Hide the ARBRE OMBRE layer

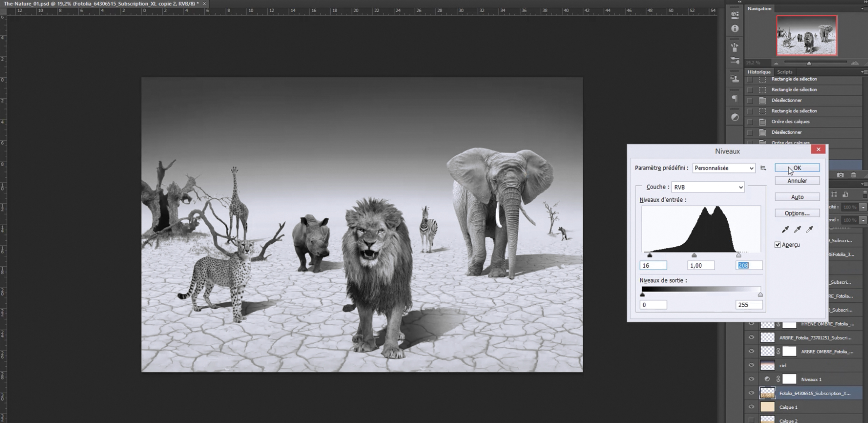[x=751, y=351]
